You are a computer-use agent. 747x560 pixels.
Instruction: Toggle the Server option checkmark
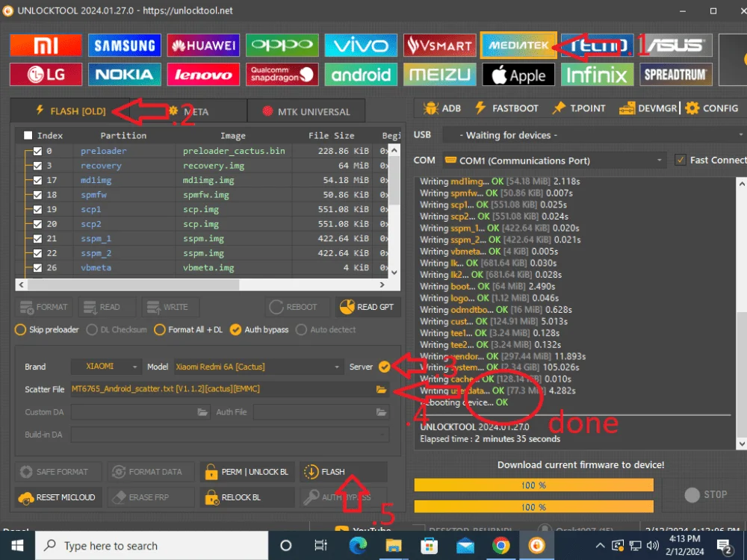(x=384, y=367)
